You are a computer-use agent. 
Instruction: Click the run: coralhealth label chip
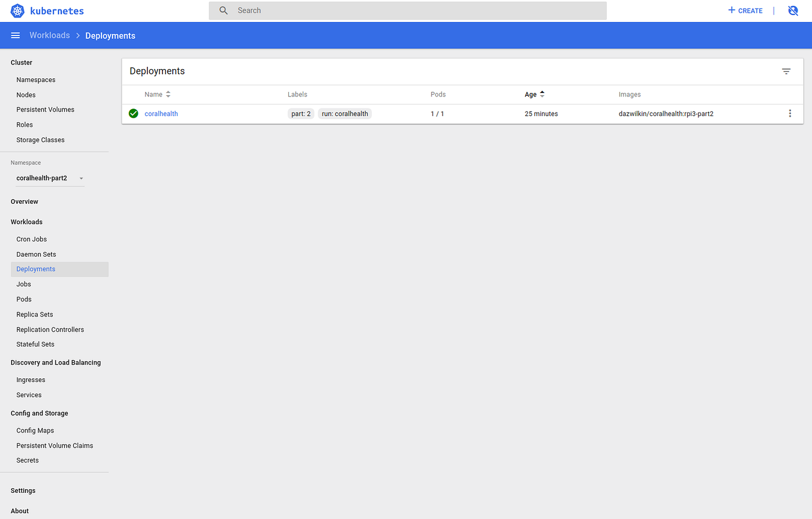tap(345, 114)
